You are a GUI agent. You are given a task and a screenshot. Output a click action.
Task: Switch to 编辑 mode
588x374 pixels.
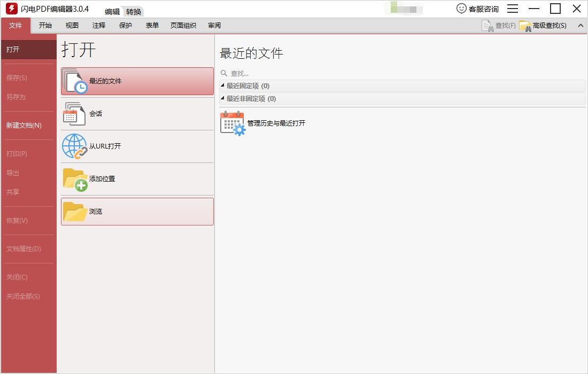[114, 11]
